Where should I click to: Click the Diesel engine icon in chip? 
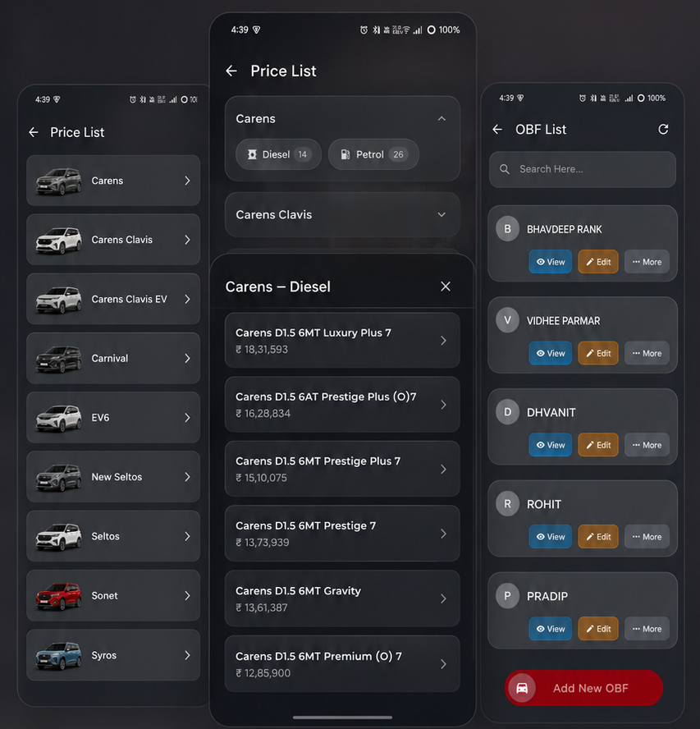pyautogui.click(x=252, y=154)
